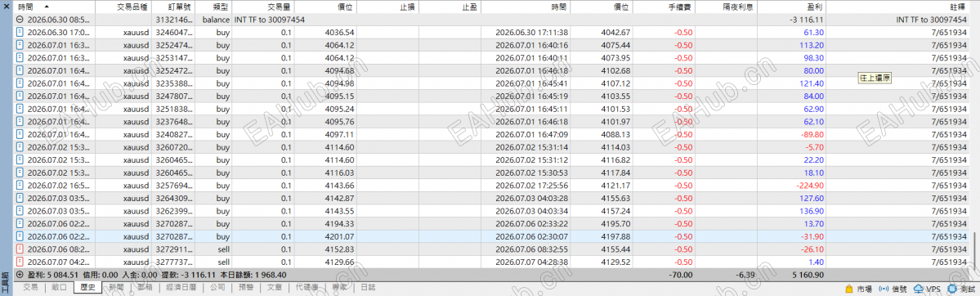
Task: Open the 市場 market shopping bag icon
Action: click(x=848, y=289)
